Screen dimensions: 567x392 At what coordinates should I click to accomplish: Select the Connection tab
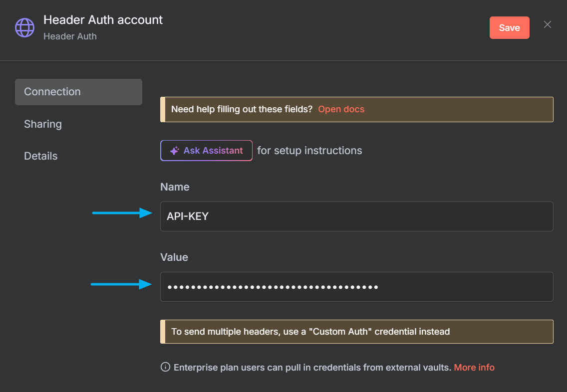click(52, 92)
